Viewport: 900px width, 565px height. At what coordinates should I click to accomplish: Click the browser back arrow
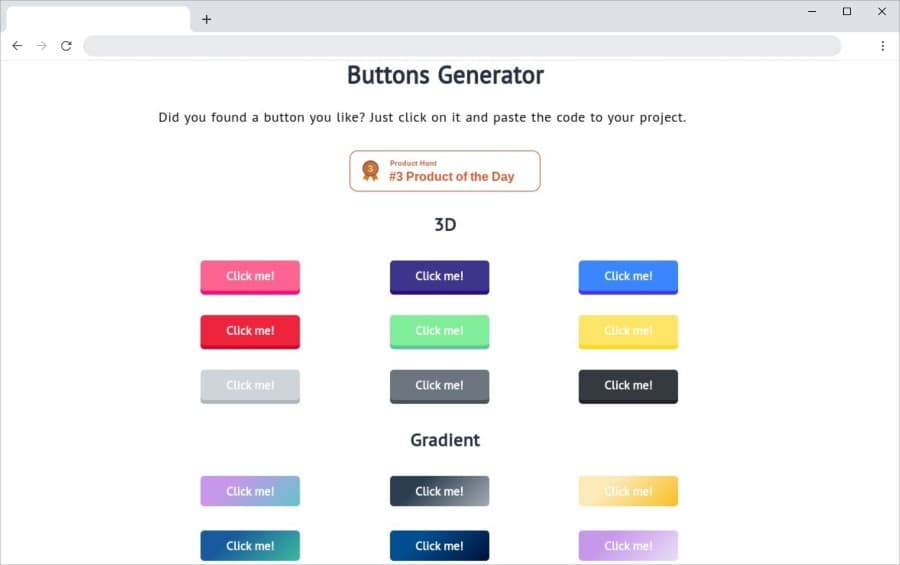pos(17,46)
